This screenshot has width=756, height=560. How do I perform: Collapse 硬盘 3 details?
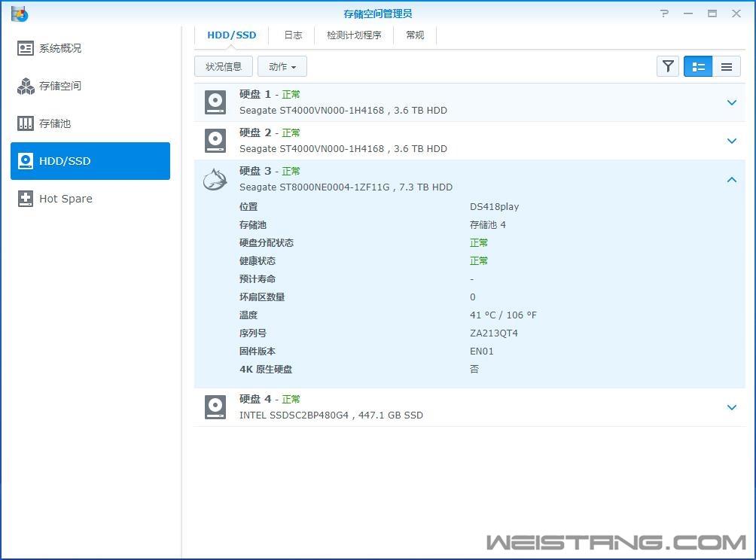coord(731,179)
